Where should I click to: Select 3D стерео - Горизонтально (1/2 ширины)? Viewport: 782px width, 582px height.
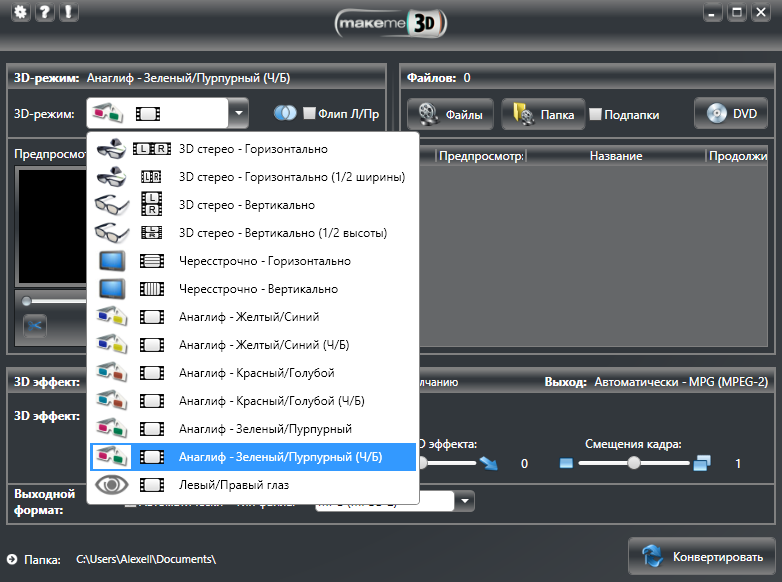pos(253,177)
